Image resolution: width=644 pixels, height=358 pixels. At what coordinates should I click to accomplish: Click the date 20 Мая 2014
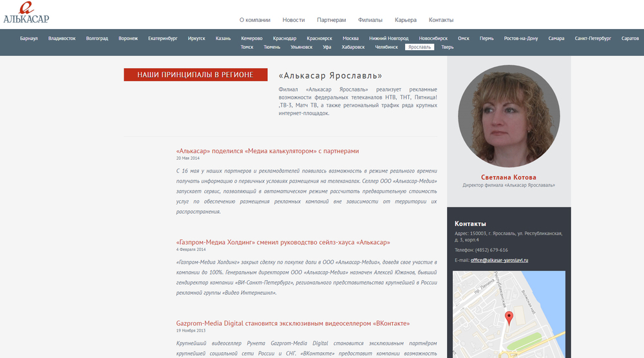click(187, 158)
